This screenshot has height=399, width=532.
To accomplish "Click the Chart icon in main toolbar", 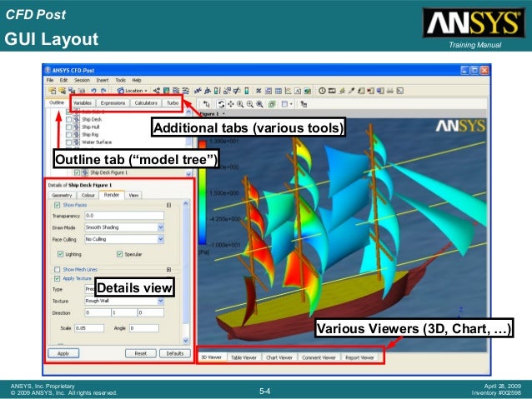I will point(288,91).
